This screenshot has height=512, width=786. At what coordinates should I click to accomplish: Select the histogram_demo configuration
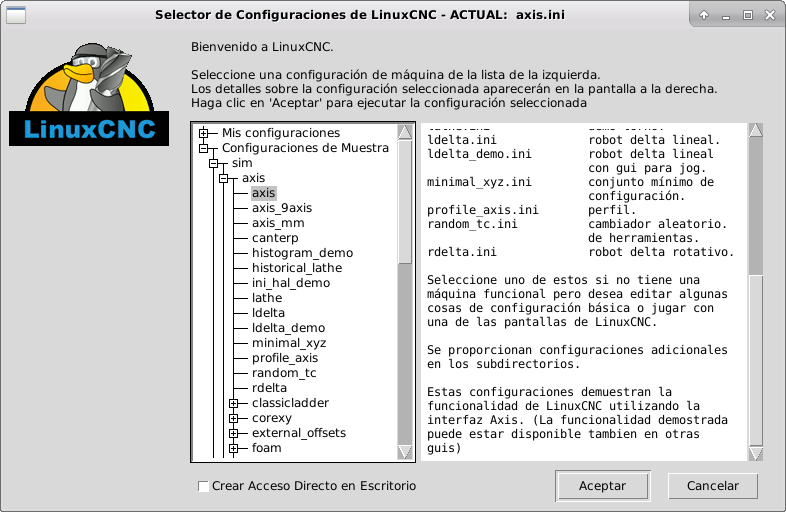301,253
